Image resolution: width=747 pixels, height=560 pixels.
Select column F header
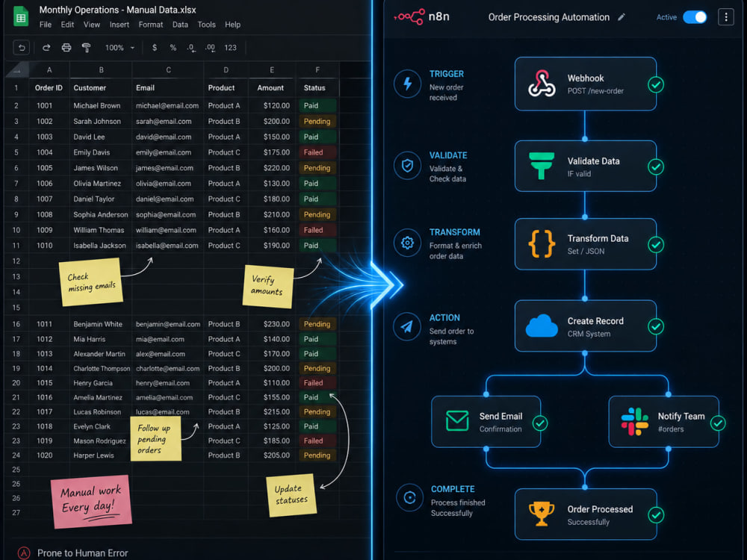(x=317, y=70)
